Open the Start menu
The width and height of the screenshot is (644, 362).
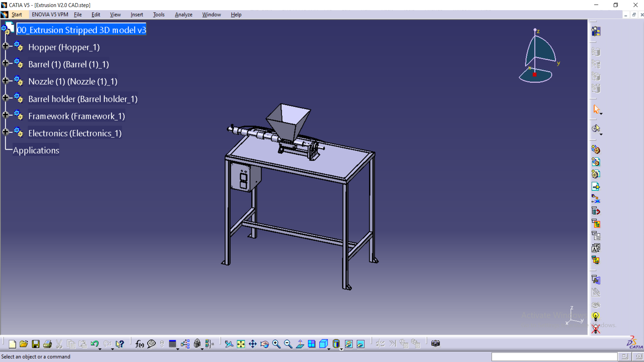click(17, 14)
